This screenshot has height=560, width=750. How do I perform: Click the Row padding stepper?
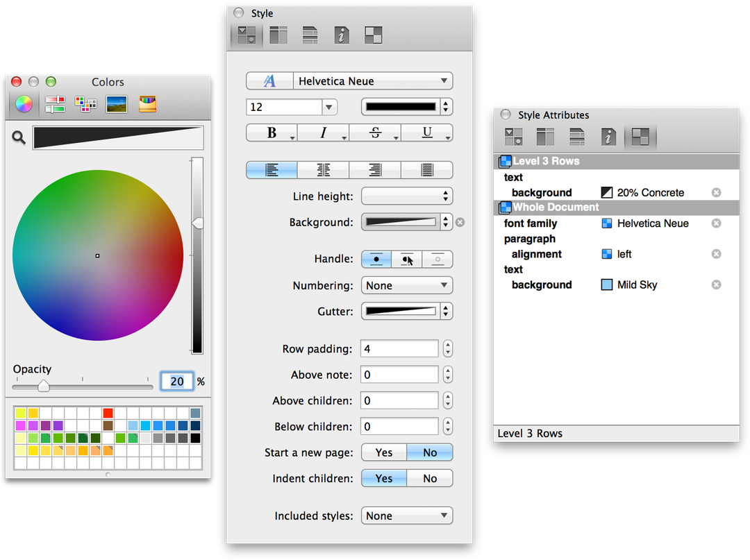pos(448,349)
